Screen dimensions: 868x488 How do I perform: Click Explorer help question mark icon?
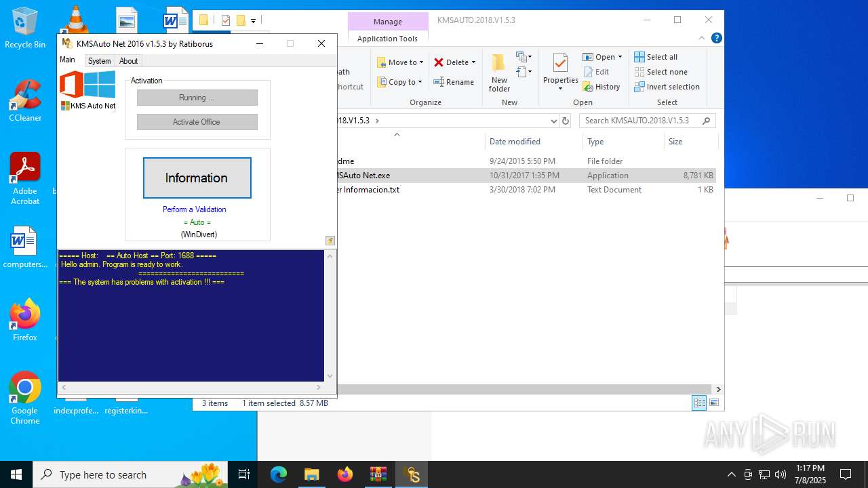click(x=716, y=38)
